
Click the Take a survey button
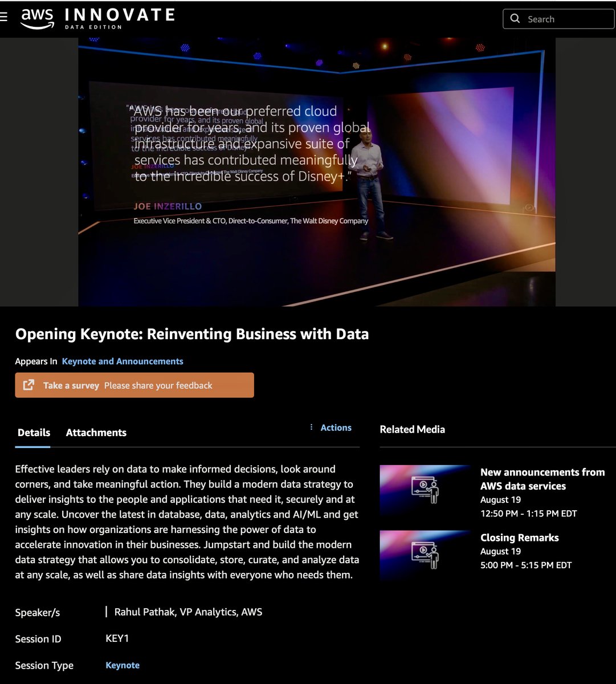click(134, 385)
